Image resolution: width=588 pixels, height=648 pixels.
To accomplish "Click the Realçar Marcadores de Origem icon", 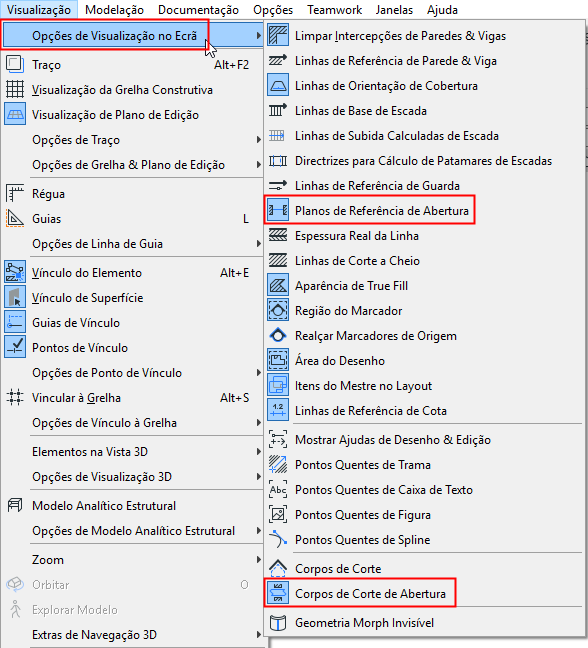I will click(278, 336).
